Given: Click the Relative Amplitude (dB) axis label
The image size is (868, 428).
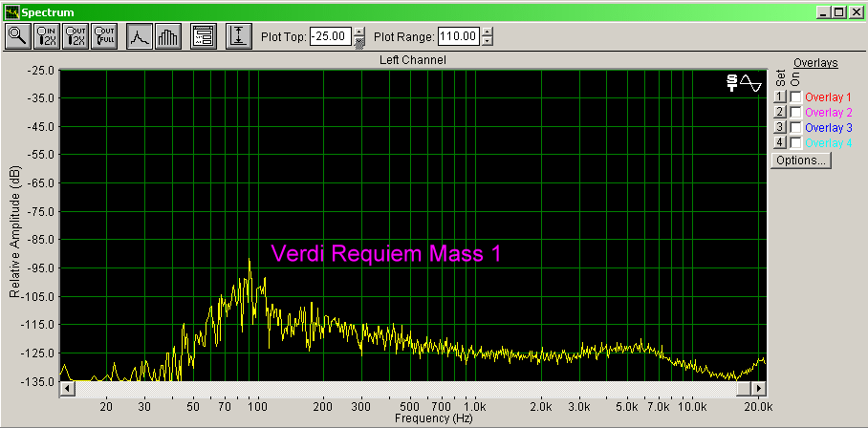Looking at the screenshot, I should pyautogui.click(x=14, y=231).
